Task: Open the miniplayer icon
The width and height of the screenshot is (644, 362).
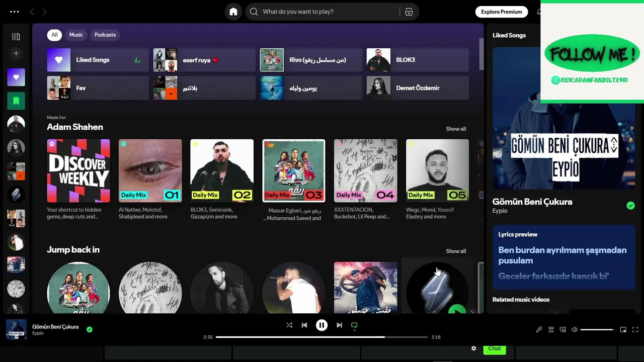Action: click(x=623, y=330)
